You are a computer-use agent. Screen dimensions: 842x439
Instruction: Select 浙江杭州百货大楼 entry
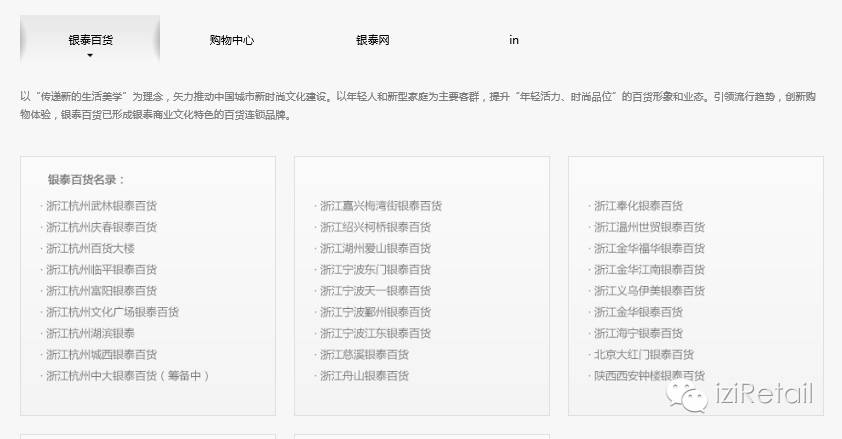pos(90,248)
